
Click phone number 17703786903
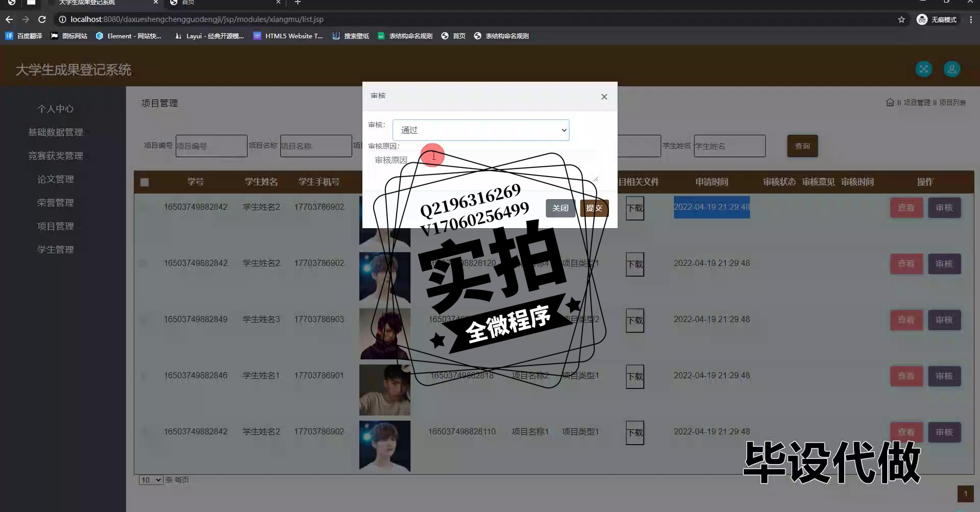click(x=319, y=319)
